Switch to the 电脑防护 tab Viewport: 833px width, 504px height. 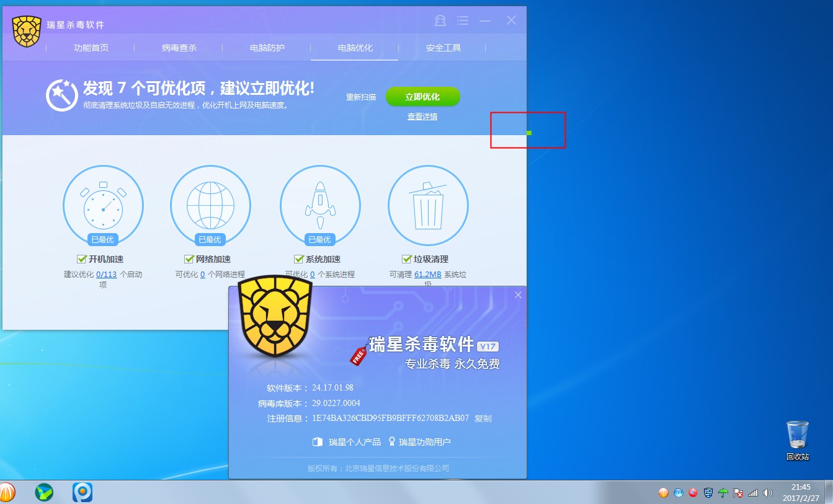(x=267, y=48)
